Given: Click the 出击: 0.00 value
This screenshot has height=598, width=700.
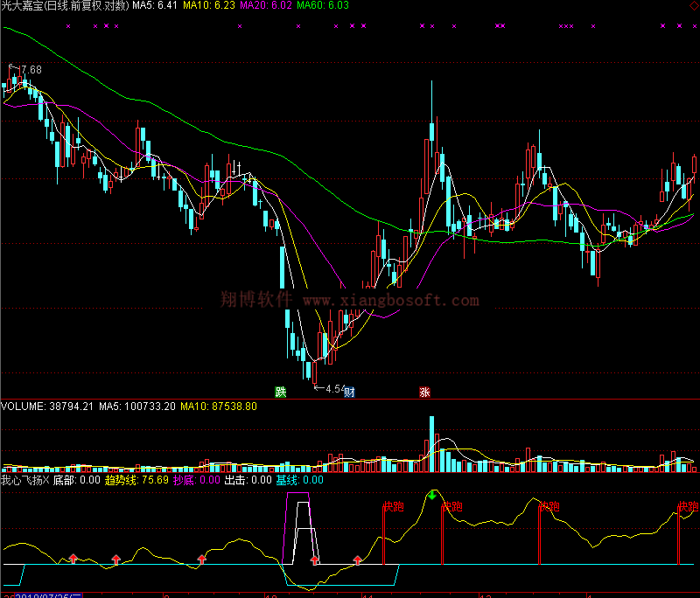Looking at the screenshot, I should [248, 480].
